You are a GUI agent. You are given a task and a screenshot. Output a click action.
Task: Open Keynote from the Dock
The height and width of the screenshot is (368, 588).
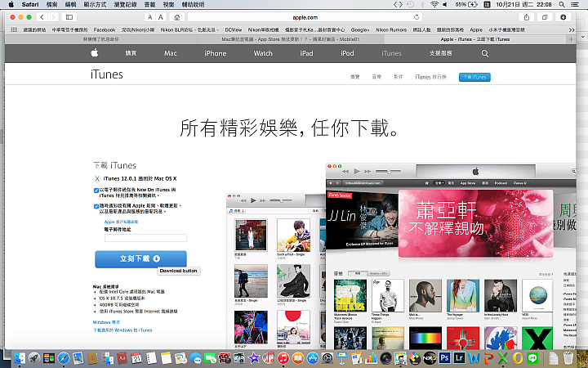[342, 358]
